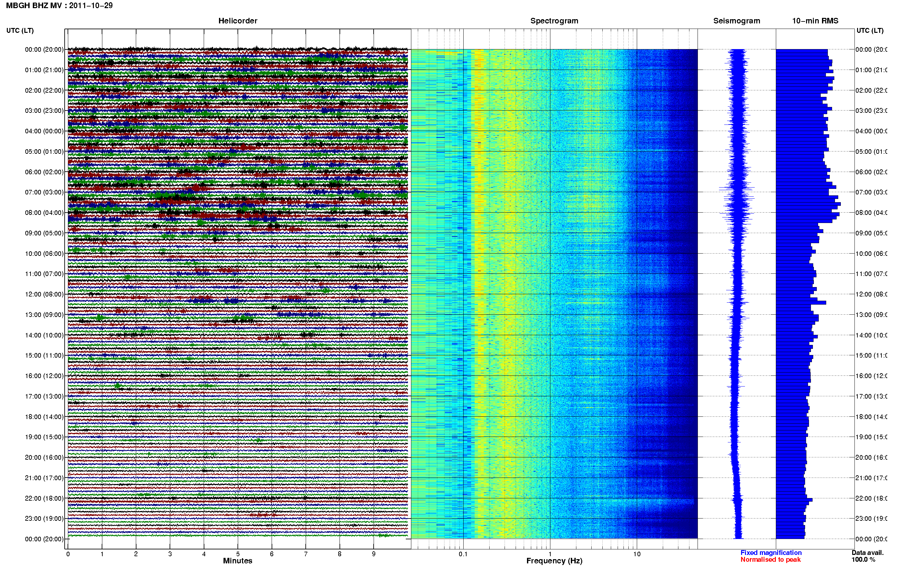Click the '12:00 (08:0' label right of the RMS panel
This screenshot has height=578, width=924.
coord(871,294)
